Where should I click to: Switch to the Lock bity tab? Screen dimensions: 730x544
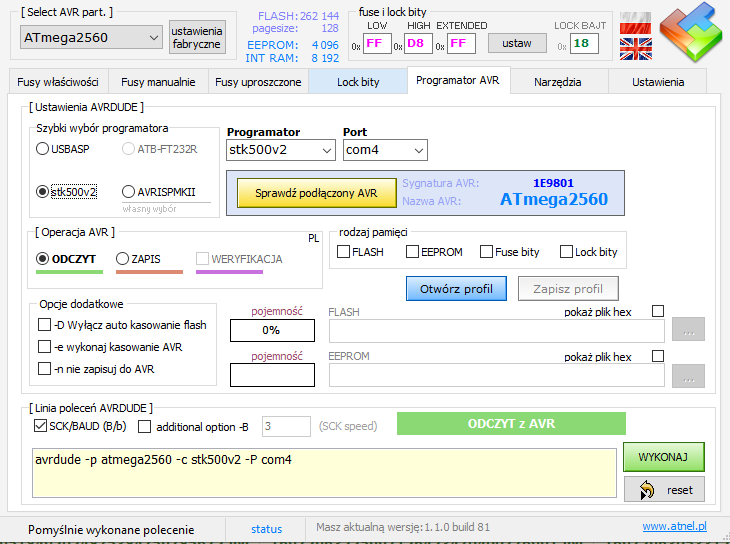click(358, 82)
